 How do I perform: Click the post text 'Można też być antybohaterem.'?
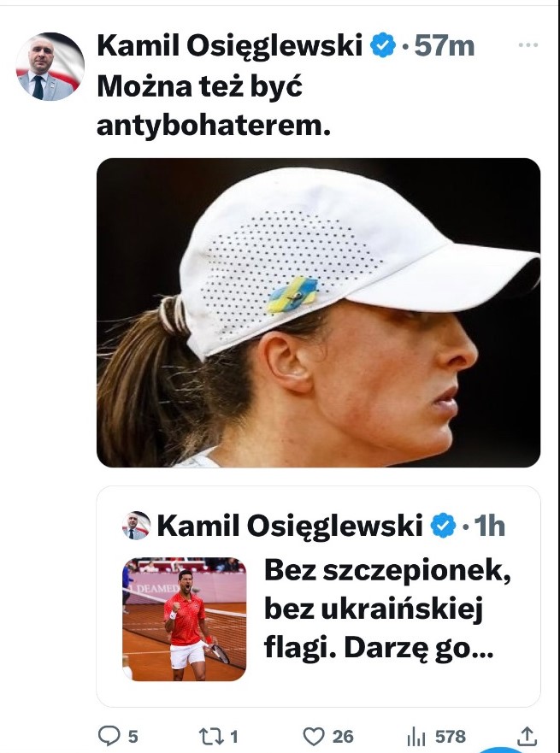pos(214,106)
